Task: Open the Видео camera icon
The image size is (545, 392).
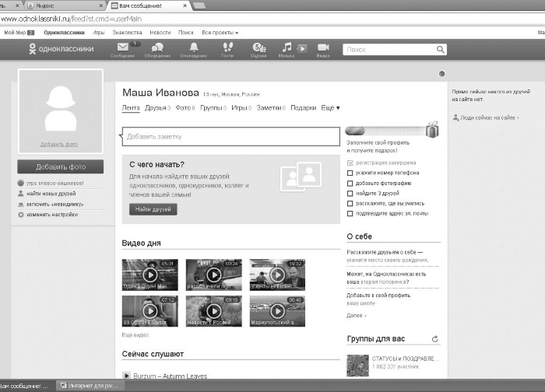Action: click(x=323, y=47)
